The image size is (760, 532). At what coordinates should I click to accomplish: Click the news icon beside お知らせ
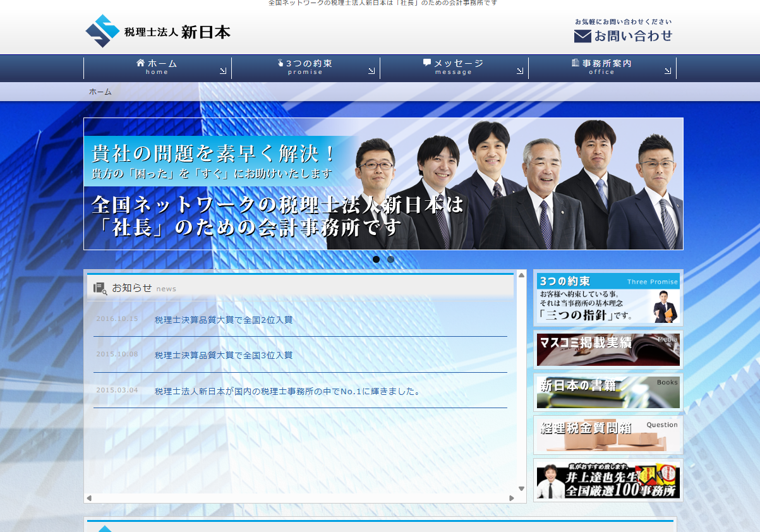tap(100, 288)
